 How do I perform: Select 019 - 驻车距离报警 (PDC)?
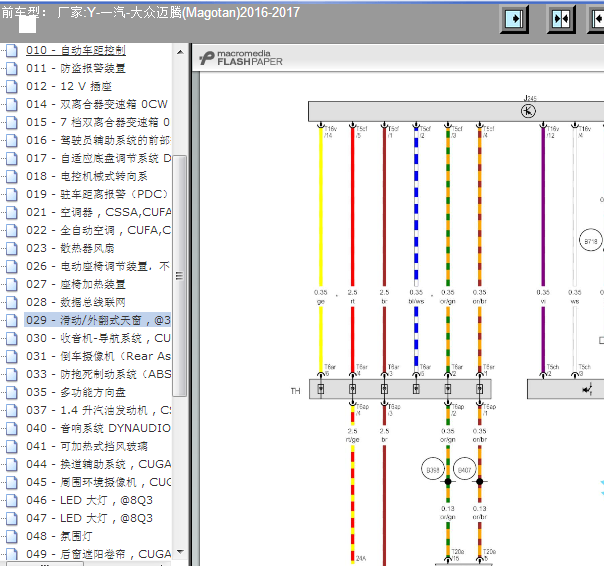pyautogui.click(x=97, y=194)
